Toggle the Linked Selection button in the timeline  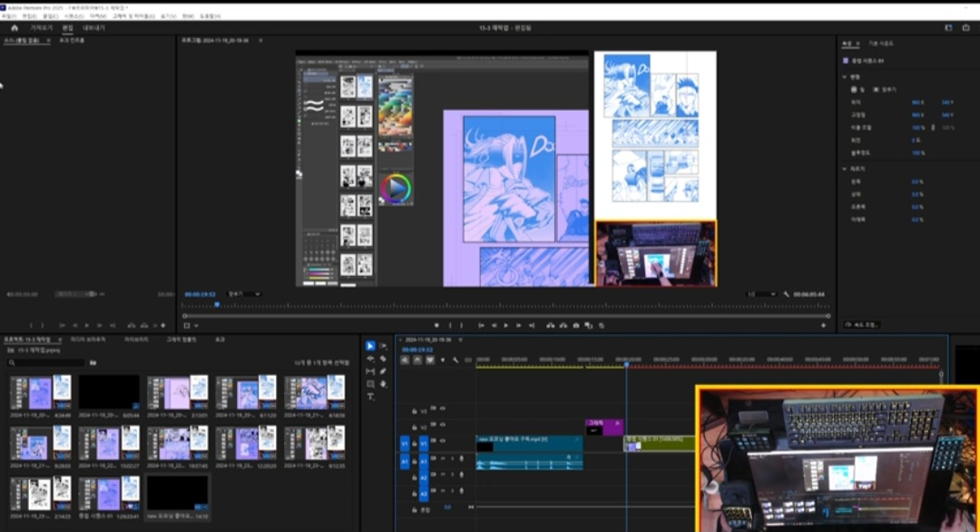[x=429, y=360]
